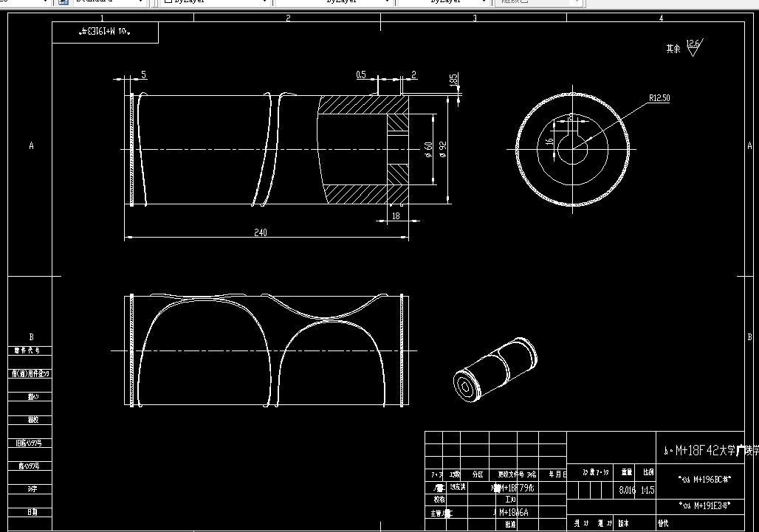Click the 描图 cell in left margin
The height and width of the screenshot is (532, 759).
click(30, 396)
